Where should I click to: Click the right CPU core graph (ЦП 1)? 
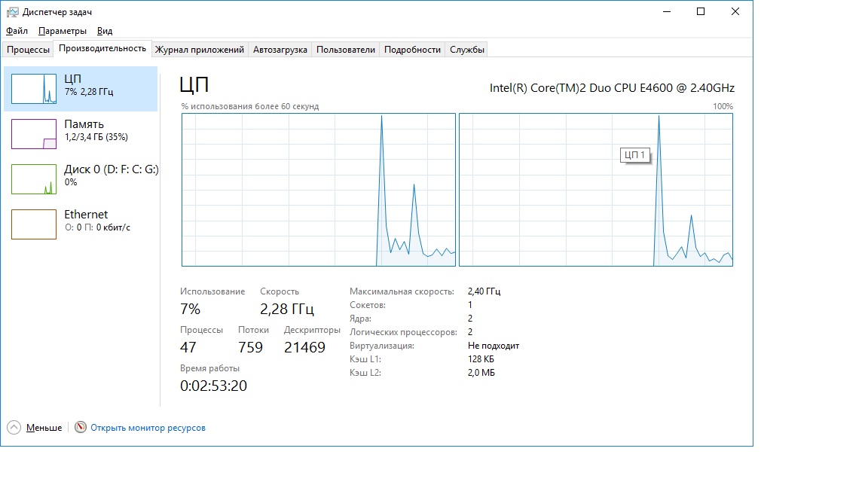(595, 190)
